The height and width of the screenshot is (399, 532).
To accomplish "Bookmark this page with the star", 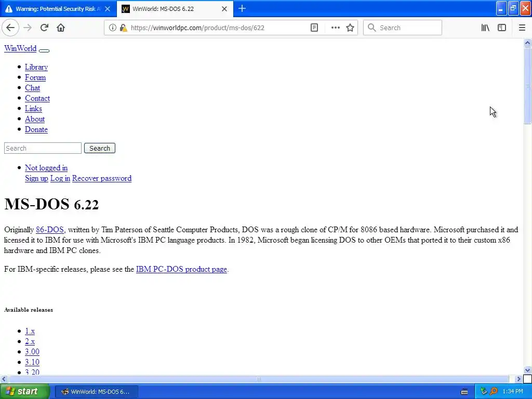I will point(350,28).
